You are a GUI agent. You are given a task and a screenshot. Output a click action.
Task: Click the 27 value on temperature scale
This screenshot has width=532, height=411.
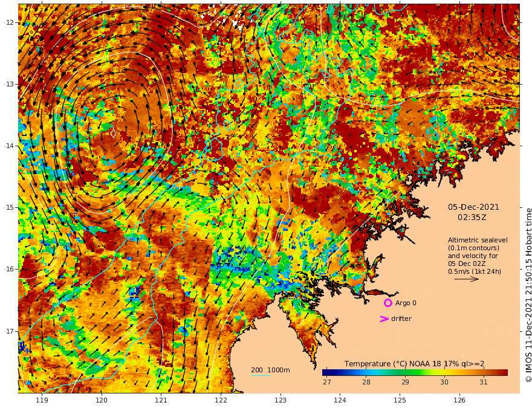[x=326, y=382]
